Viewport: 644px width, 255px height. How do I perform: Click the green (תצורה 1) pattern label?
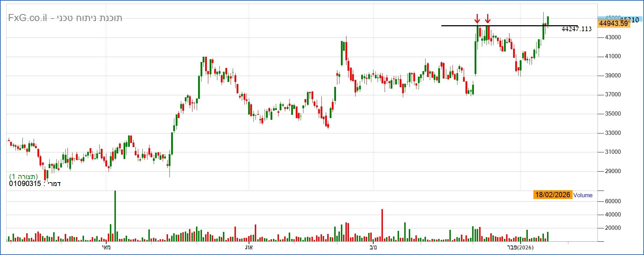coord(23,177)
